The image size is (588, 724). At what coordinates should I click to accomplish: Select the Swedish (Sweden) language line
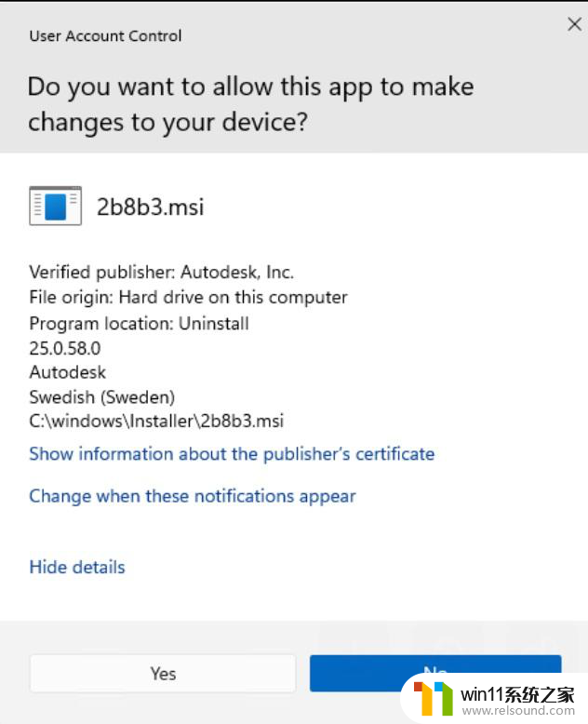coord(102,396)
